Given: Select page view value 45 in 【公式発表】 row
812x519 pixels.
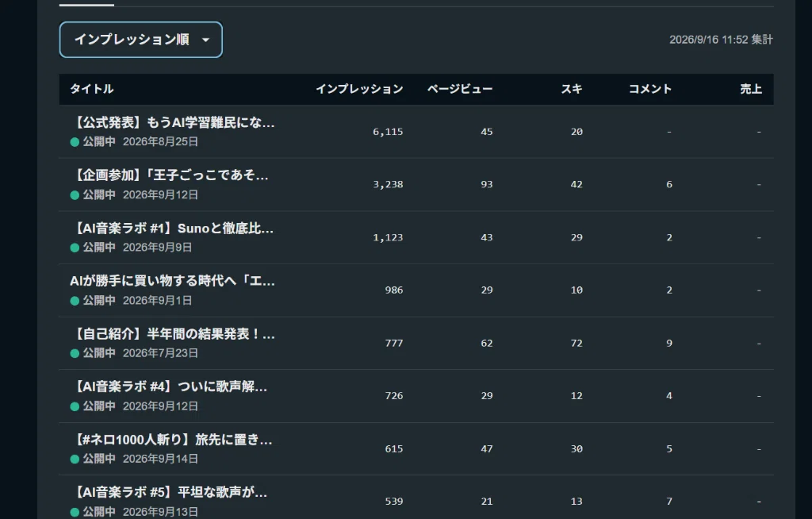Looking at the screenshot, I should [487, 132].
